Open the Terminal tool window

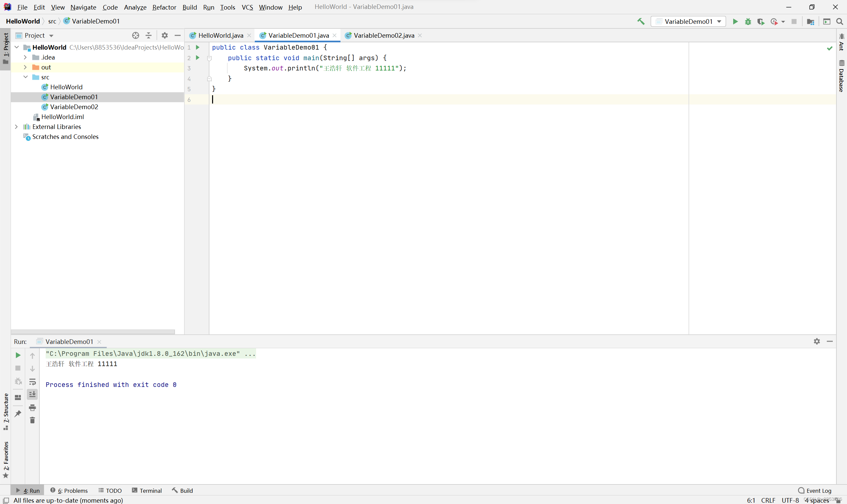147,490
